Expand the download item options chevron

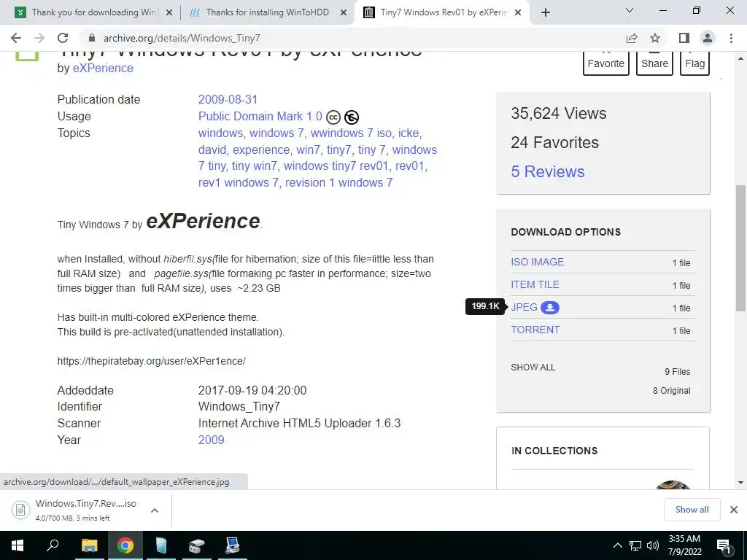pyautogui.click(x=155, y=510)
